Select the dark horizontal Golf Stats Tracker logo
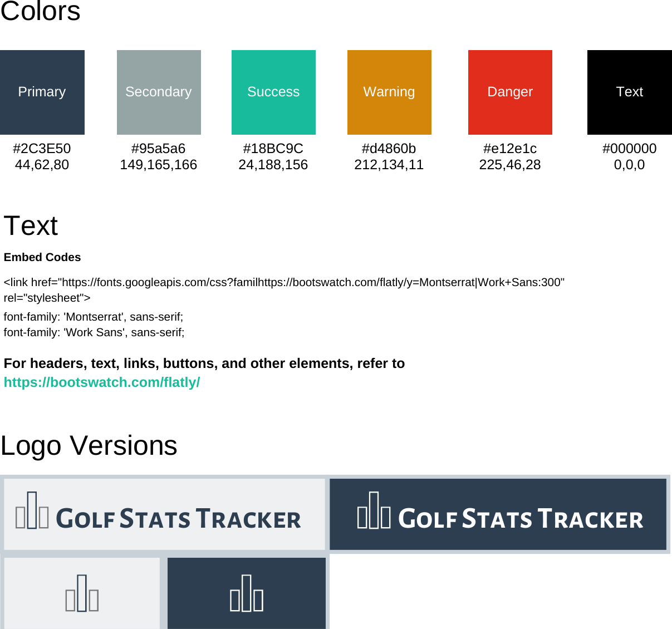 (x=498, y=514)
